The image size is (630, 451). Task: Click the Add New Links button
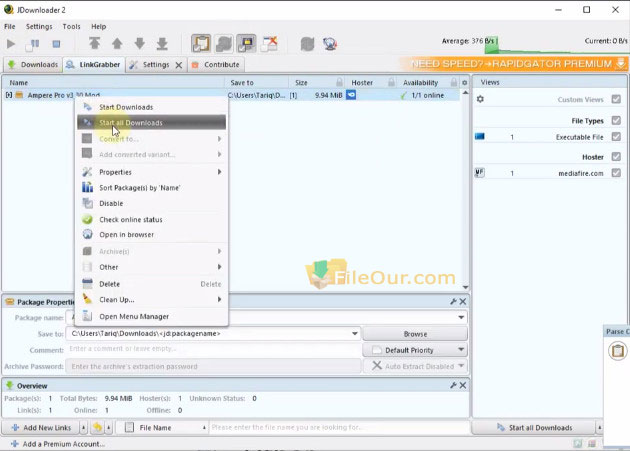point(41,428)
